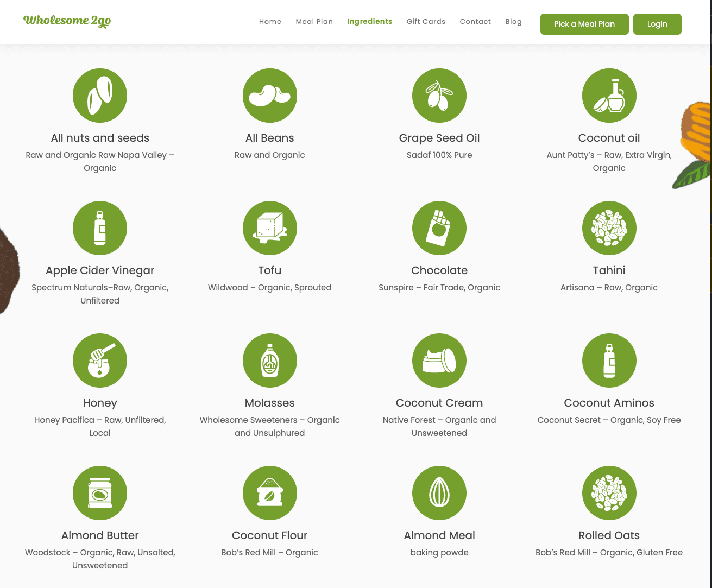The height and width of the screenshot is (588, 712).
Task: Click the Wholesome 2go logo
Action: click(x=67, y=21)
